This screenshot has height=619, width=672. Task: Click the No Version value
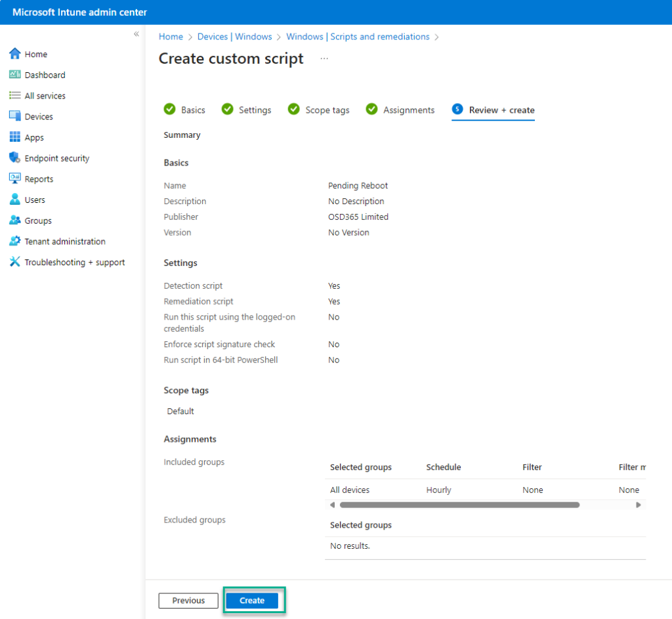pos(348,233)
